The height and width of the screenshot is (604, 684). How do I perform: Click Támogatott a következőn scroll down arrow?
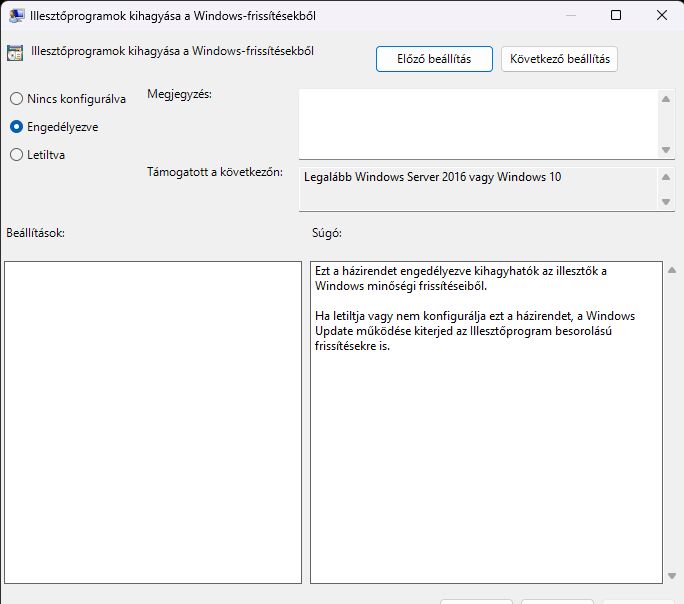point(666,201)
